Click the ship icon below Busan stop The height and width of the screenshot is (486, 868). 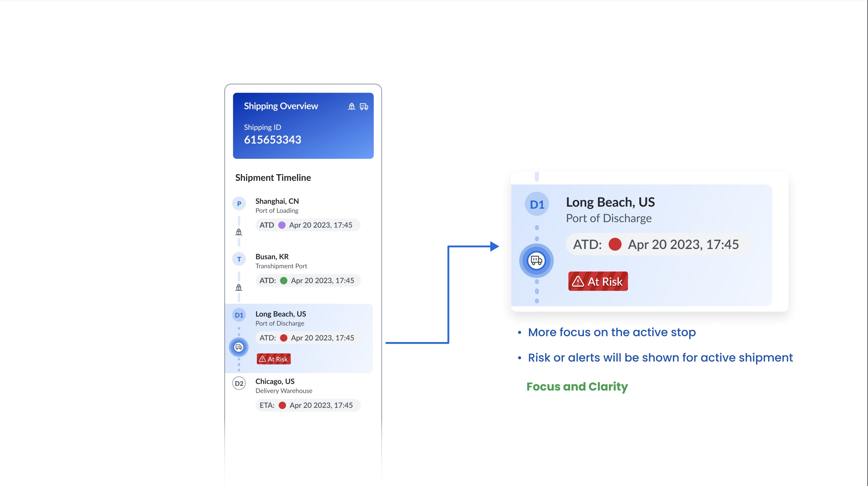(x=239, y=288)
